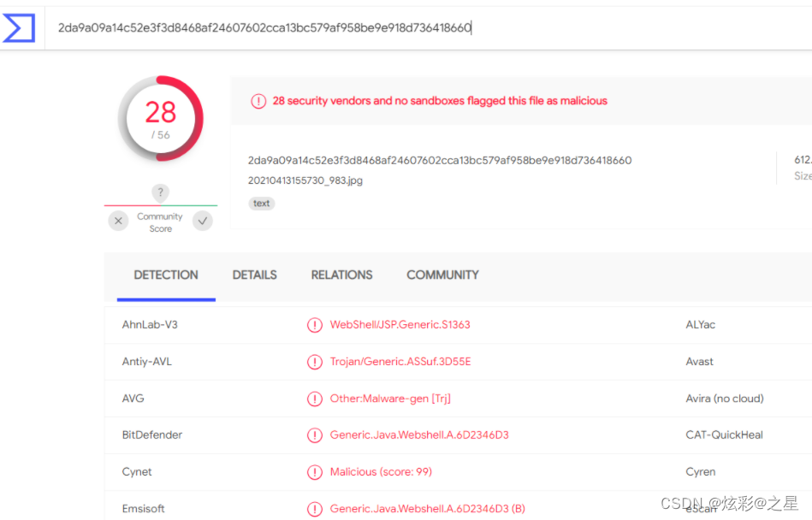Select file name 20210413155730_983.jpg
Screen dimensions: 812x520
pos(305,180)
